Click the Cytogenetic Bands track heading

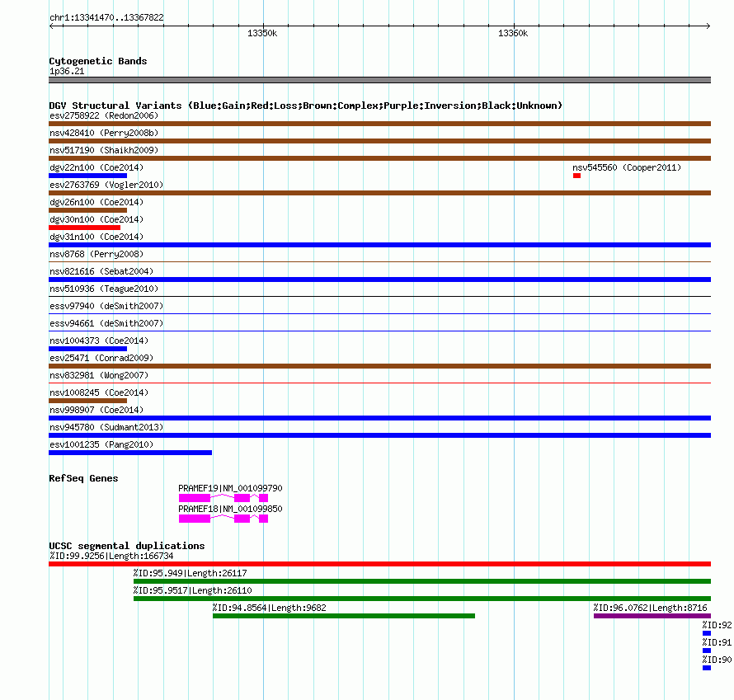[x=98, y=61]
